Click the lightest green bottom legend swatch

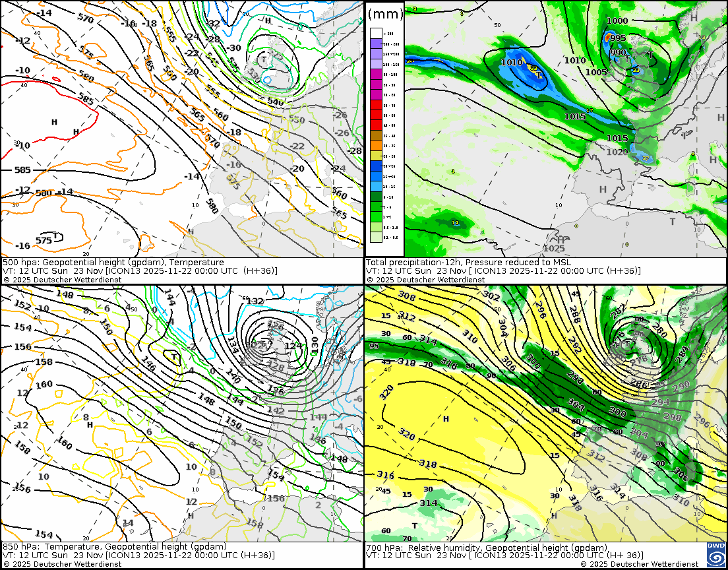(376, 236)
